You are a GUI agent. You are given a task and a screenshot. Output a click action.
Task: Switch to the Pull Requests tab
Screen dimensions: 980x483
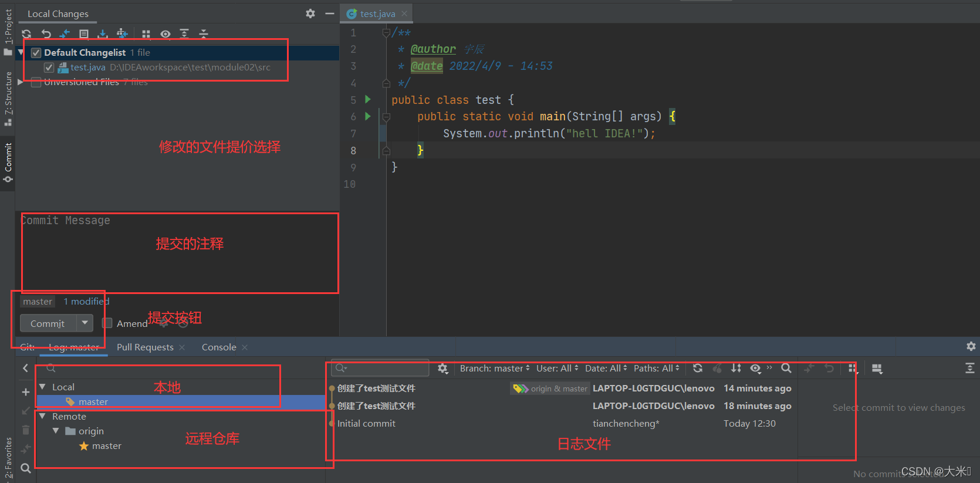pos(145,347)
